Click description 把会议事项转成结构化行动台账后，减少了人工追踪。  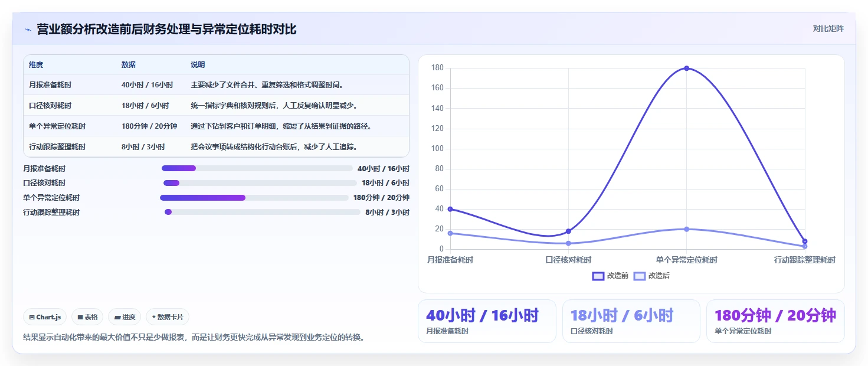point(274,147)
